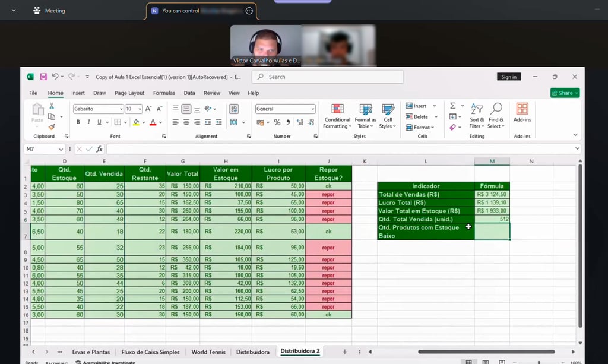Toggle Middle Align vertical alignment
608x364 pixels.
point(186,109)
